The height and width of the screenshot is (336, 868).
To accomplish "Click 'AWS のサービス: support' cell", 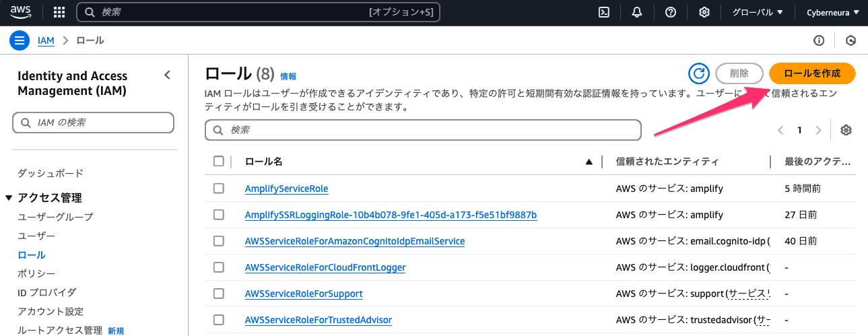I will point(693,294).
